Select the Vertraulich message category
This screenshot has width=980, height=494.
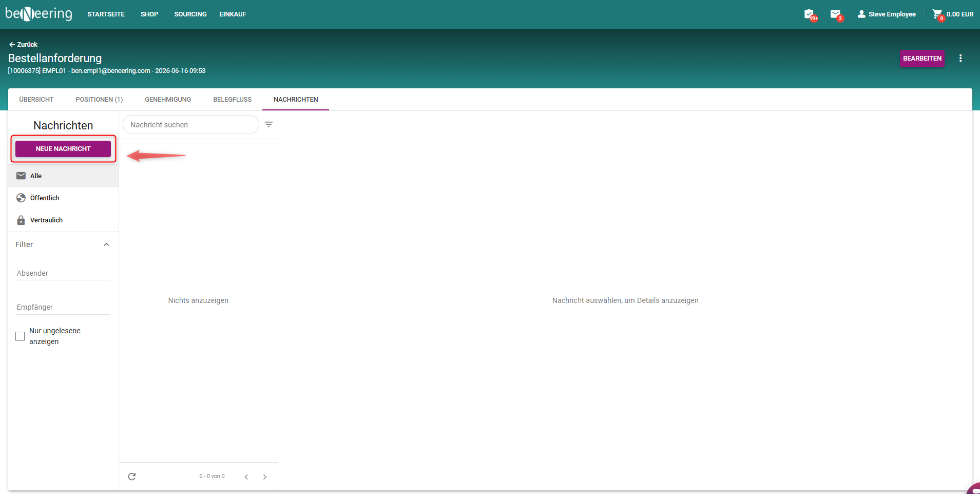click(x=63, y=220)
